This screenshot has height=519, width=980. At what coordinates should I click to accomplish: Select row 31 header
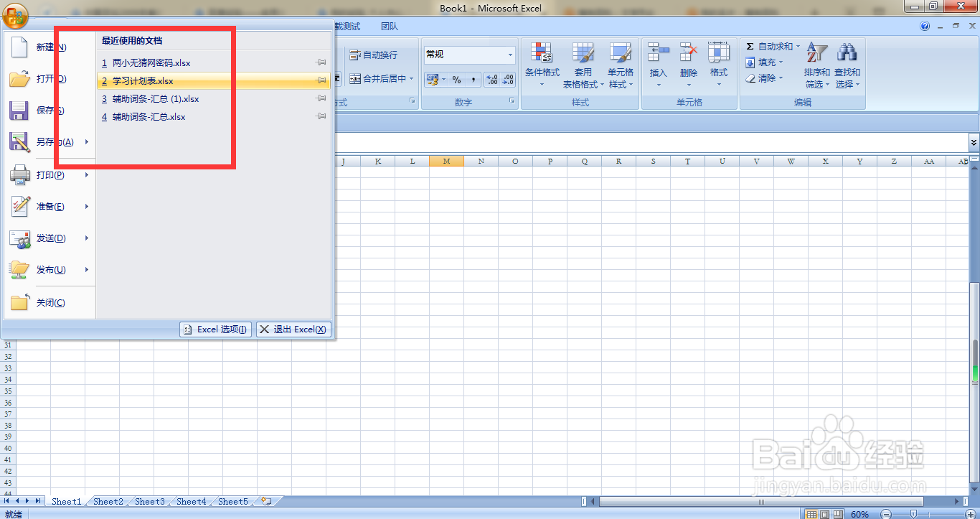pyautogui.click(x=9, y=345)
